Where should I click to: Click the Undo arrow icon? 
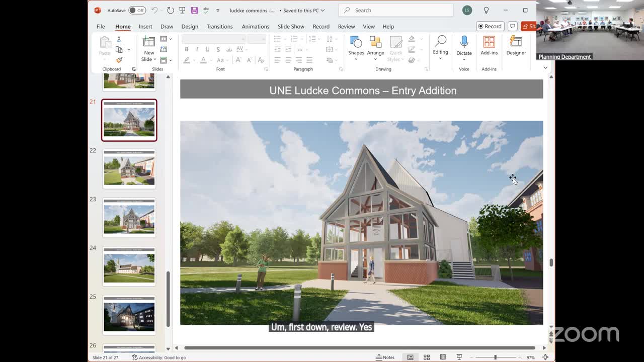154,10
